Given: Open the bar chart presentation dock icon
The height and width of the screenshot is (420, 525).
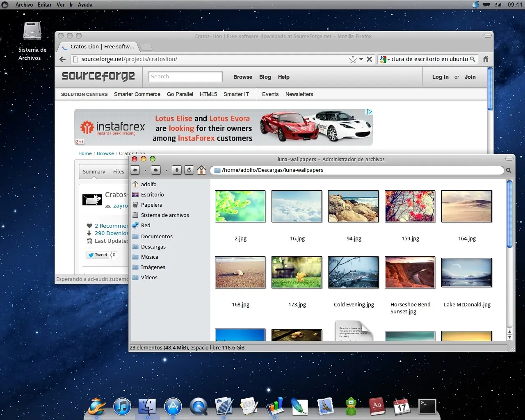Looking at the screenshot, I should tap(275, 406).
